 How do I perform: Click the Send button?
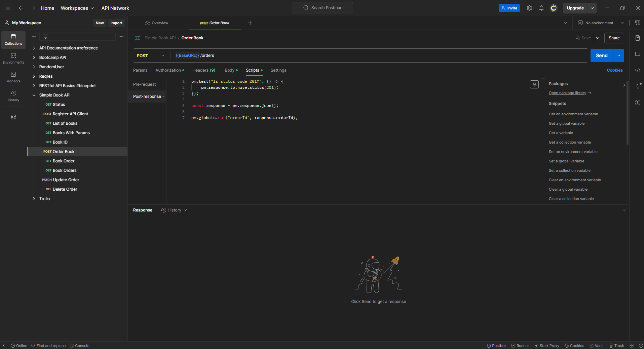click(602, 55)
